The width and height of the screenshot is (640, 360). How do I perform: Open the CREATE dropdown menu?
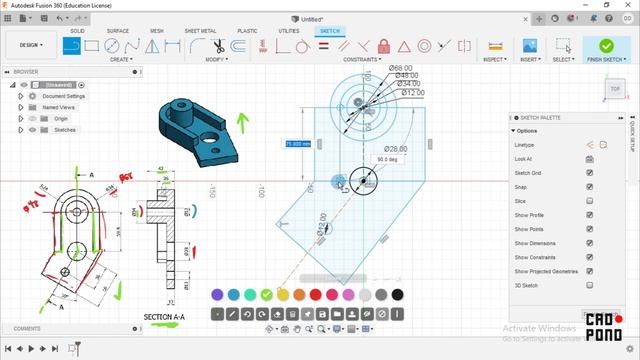click(121, 60)
